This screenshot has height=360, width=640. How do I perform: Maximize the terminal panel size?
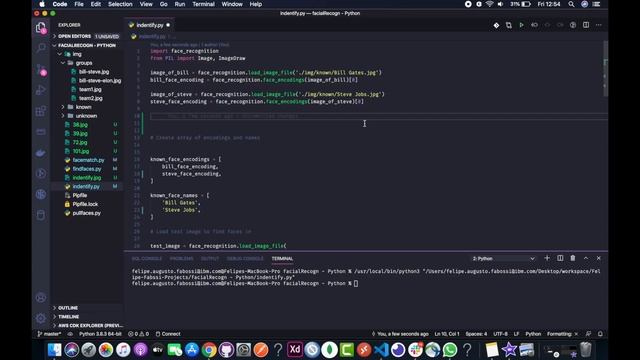coord(586,258)
